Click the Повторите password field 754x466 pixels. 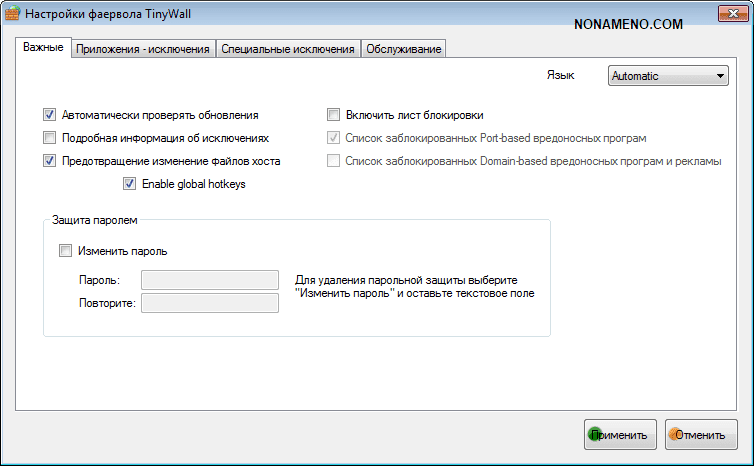tap(210, 303)
